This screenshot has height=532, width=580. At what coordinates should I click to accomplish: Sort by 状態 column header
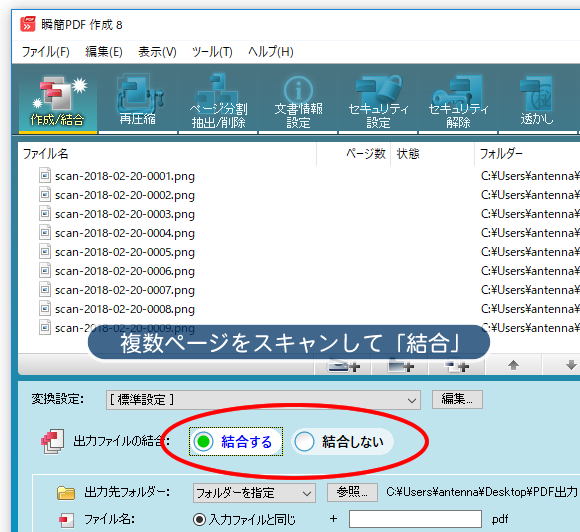pyautogui.click(x=432, y=154)
